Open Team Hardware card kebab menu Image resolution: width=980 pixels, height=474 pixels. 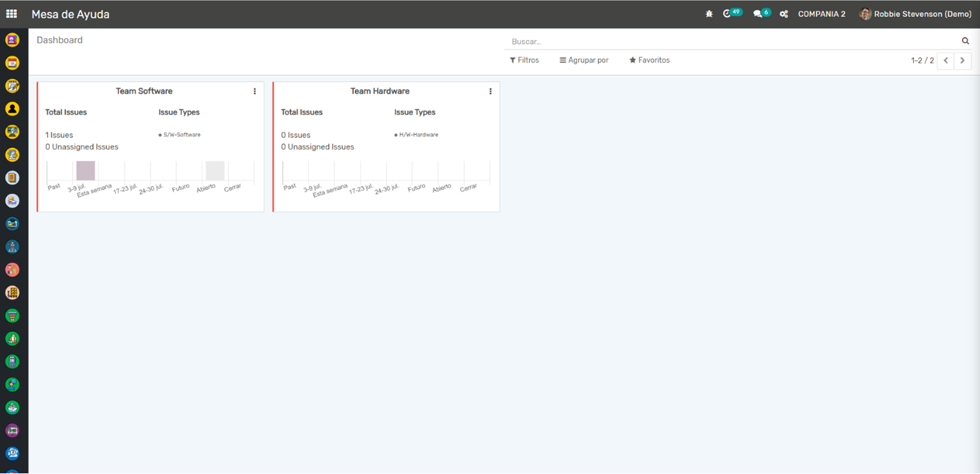tap(490, 92)
